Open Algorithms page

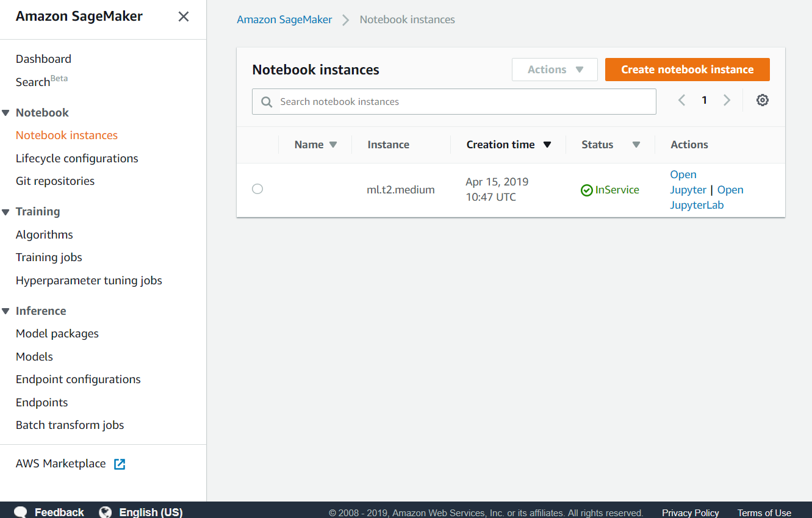(44, 235)
